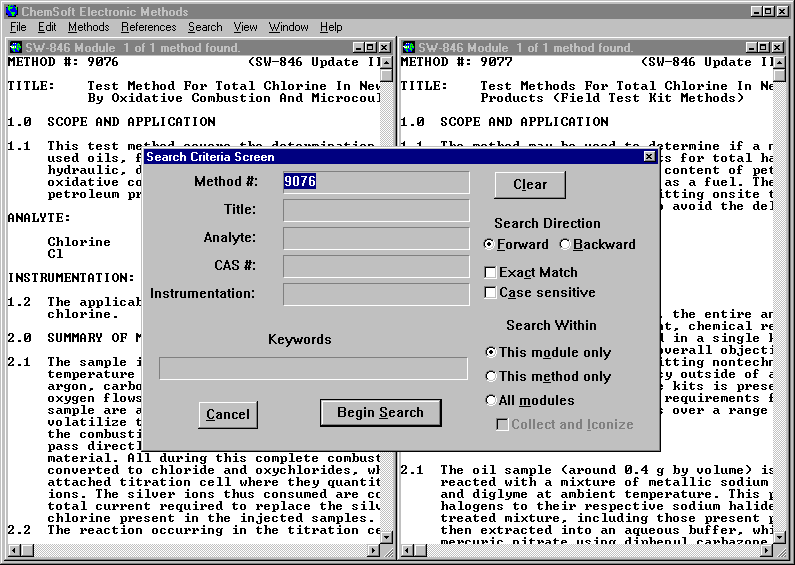795x565 pixels.
Task: Click scroll-down arrow in method 9077 window
Action: click(x=780, y=537)
